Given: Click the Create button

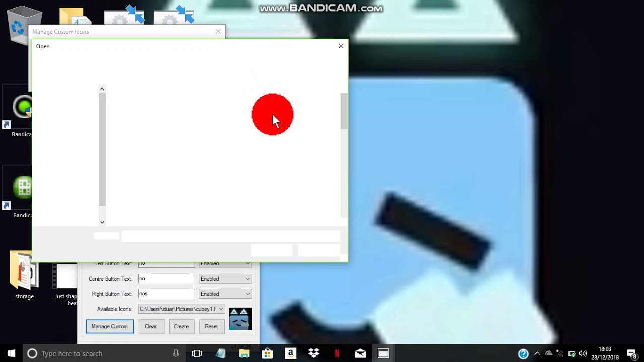Looking at the screenshot, I should pos(181,326).
